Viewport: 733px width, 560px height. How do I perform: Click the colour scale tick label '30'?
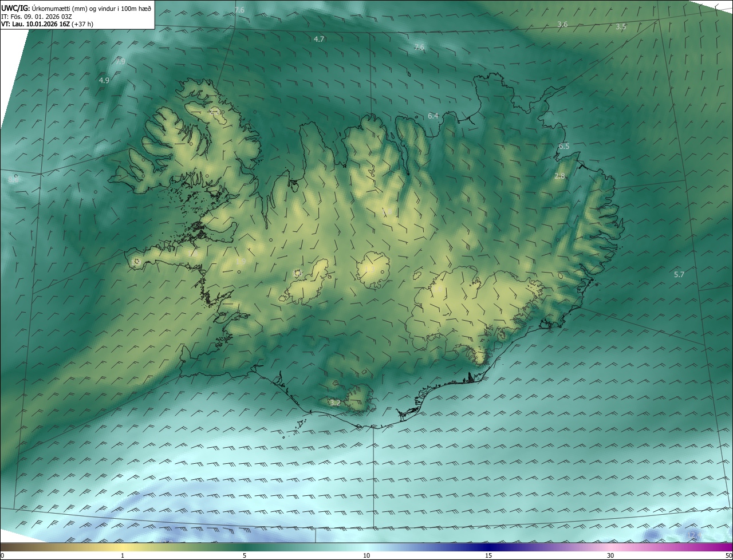610,555
